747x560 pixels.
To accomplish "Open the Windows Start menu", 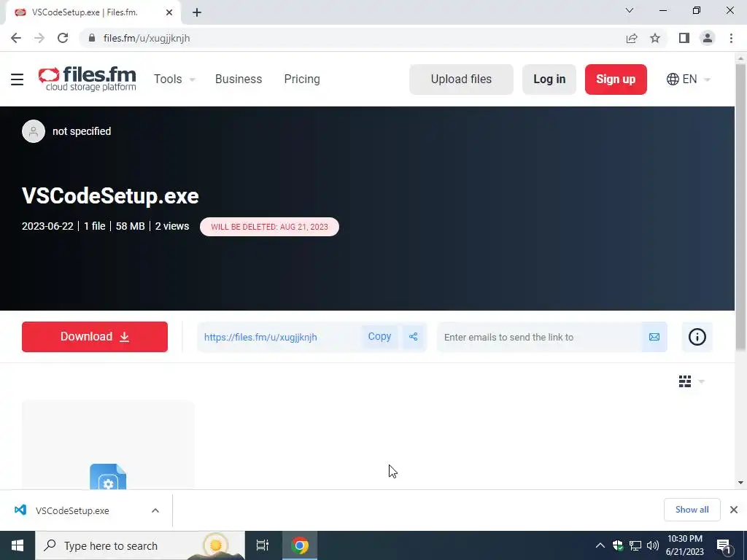I will (18, 545).
